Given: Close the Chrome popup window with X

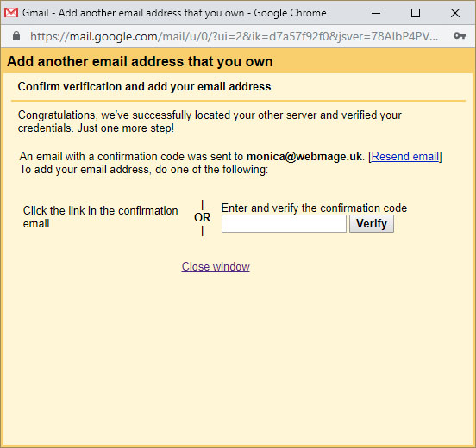Looking at the screenshot, I should 455,13.
